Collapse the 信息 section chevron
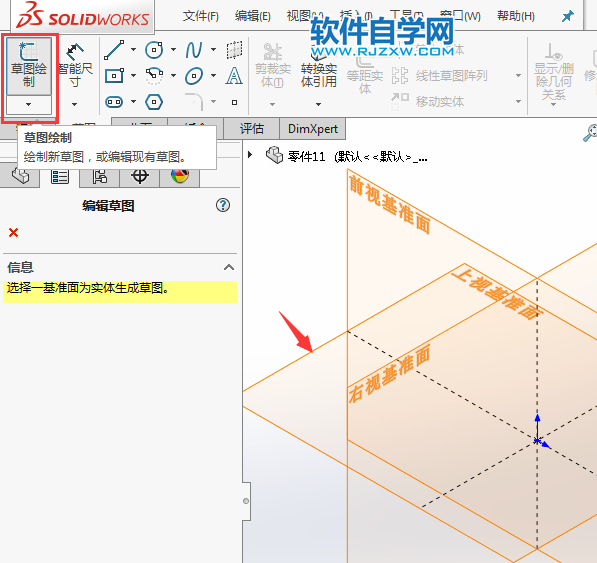597x563 pixels. (228, 267)
